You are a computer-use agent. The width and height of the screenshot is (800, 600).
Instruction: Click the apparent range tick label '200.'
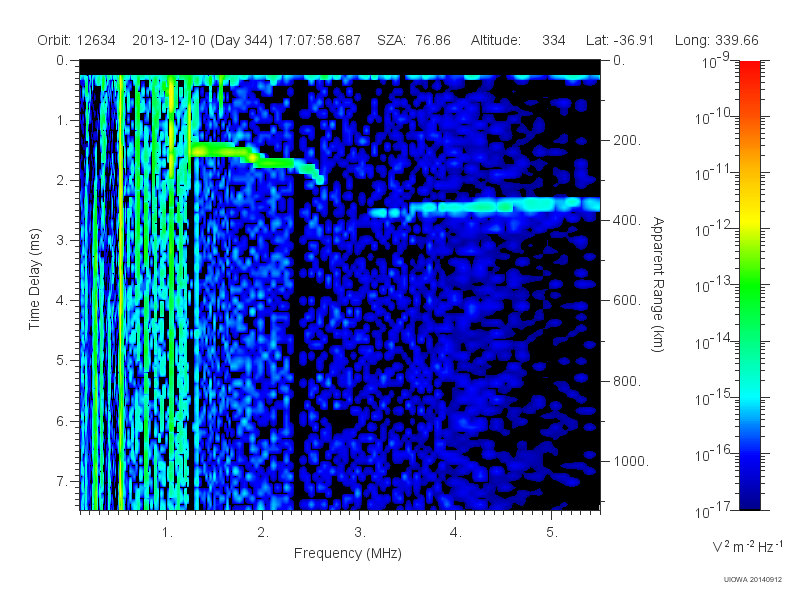[x=627, y=140]
